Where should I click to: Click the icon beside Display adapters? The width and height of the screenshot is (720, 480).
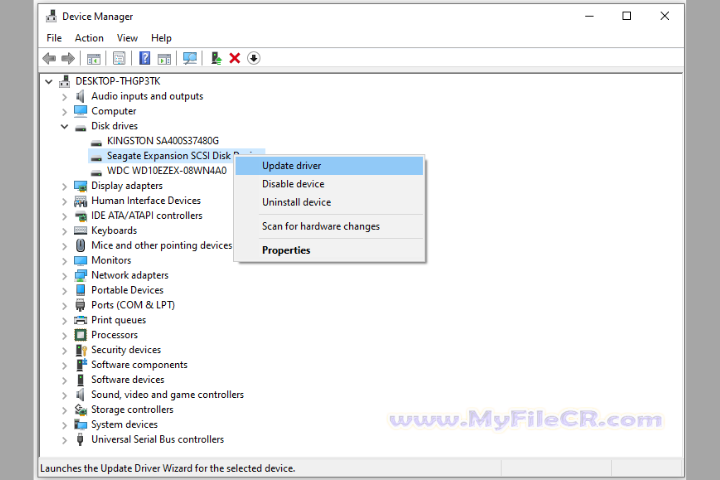coord(80,186)
